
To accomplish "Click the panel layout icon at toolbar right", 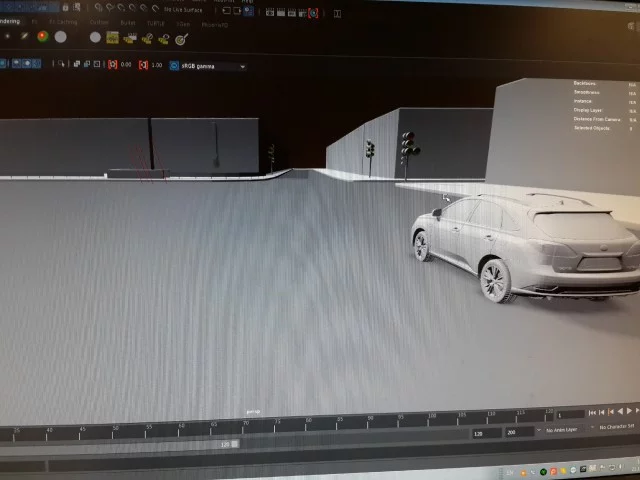I will (337, 14).
